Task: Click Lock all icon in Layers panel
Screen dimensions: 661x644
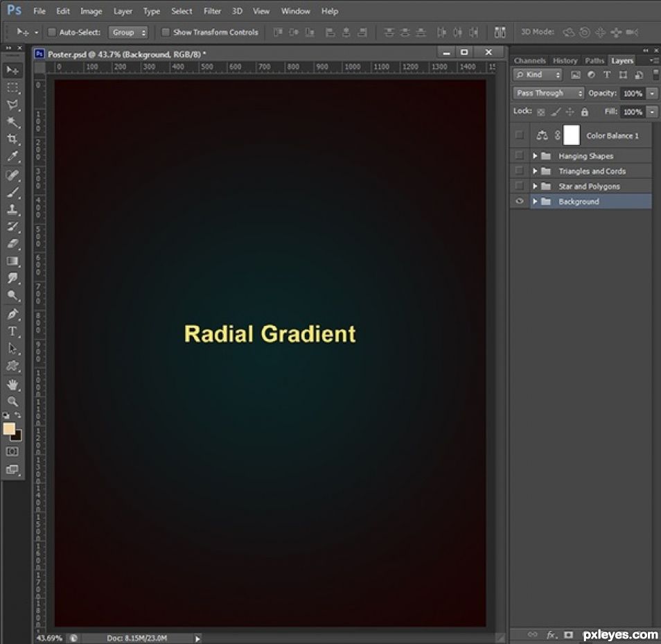Action: 584,112
